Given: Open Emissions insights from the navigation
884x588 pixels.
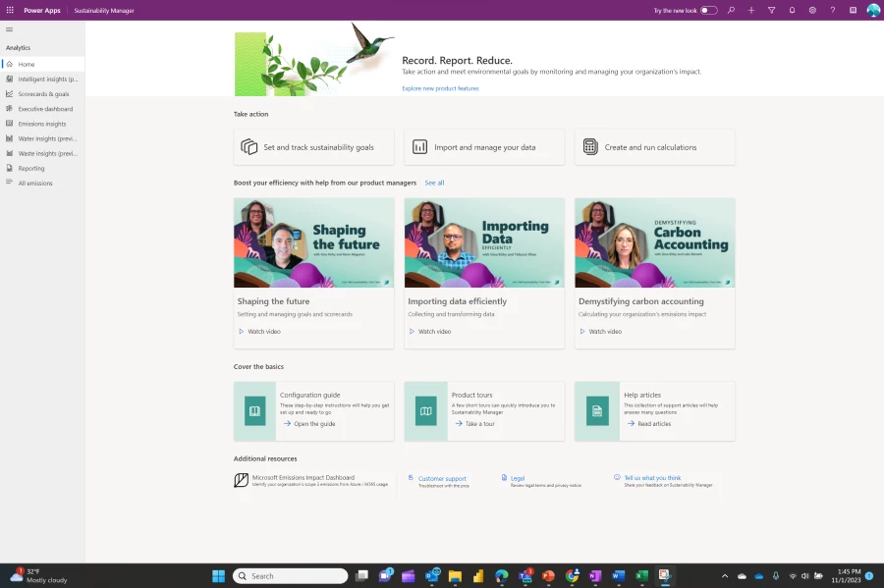Looking at the screenshot, I should pos(42,124).
